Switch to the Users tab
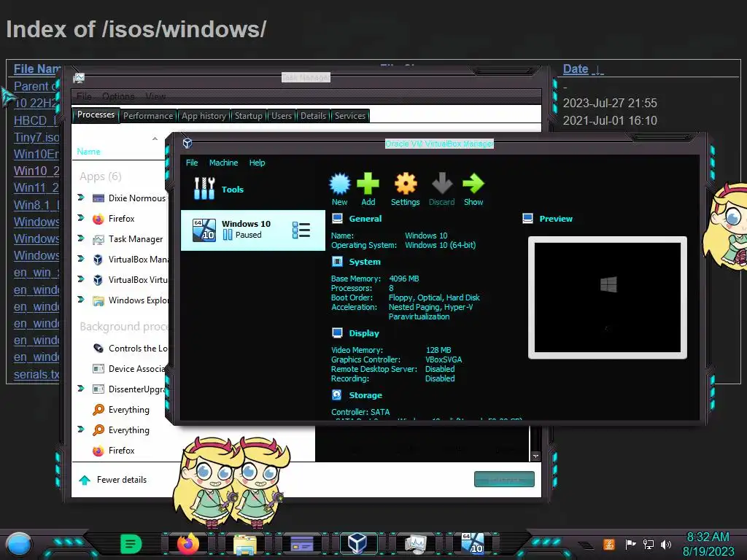Image resolution: width=747 pixels, height=560 pixels. point(282,116)
